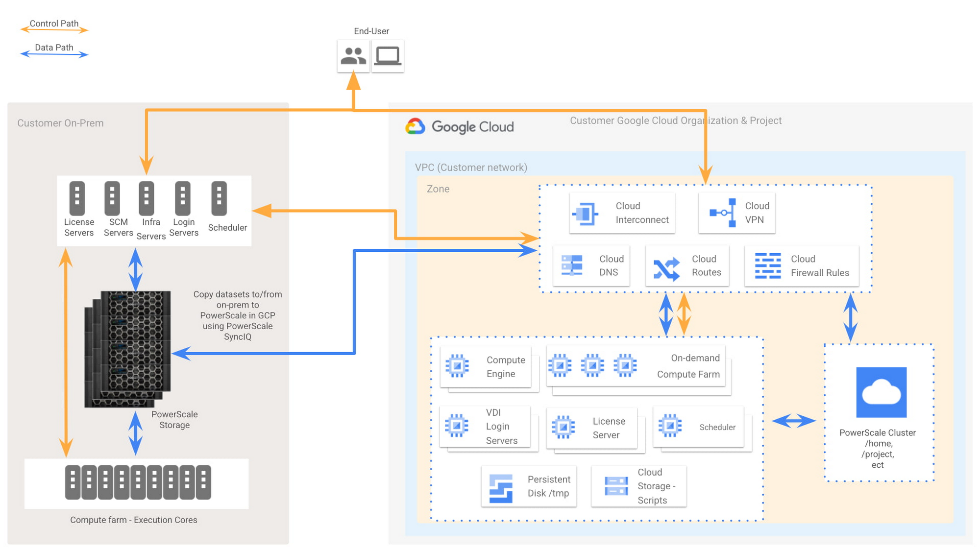Click the Cloud Firewall Rules icon
Screen dimensions: 980x551
tap(775, 265)
